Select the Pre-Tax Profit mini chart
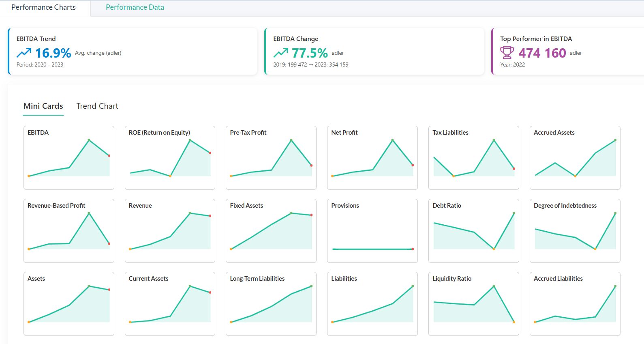 271,158
